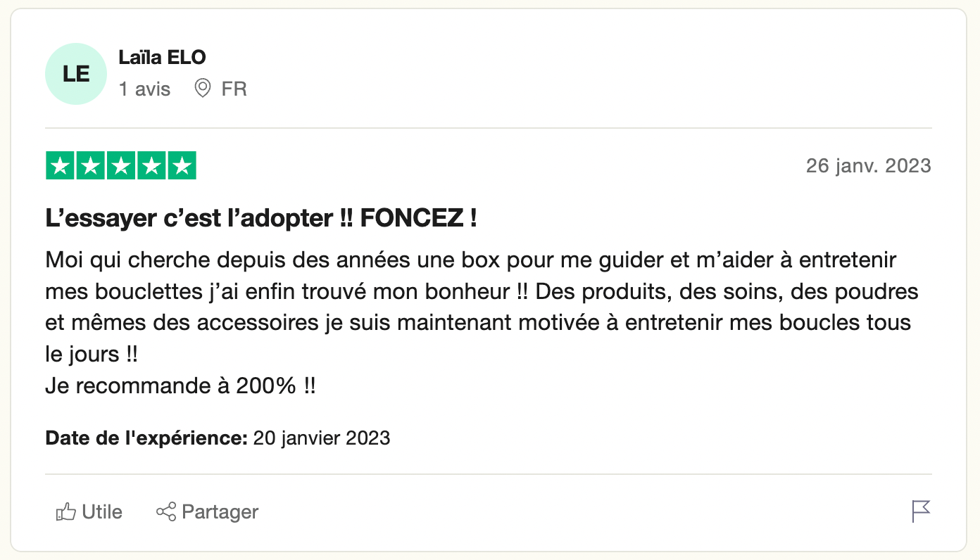This screenshot has width=980, height=560.
Task: Click the third green rating star
Action: coord(121,166)
